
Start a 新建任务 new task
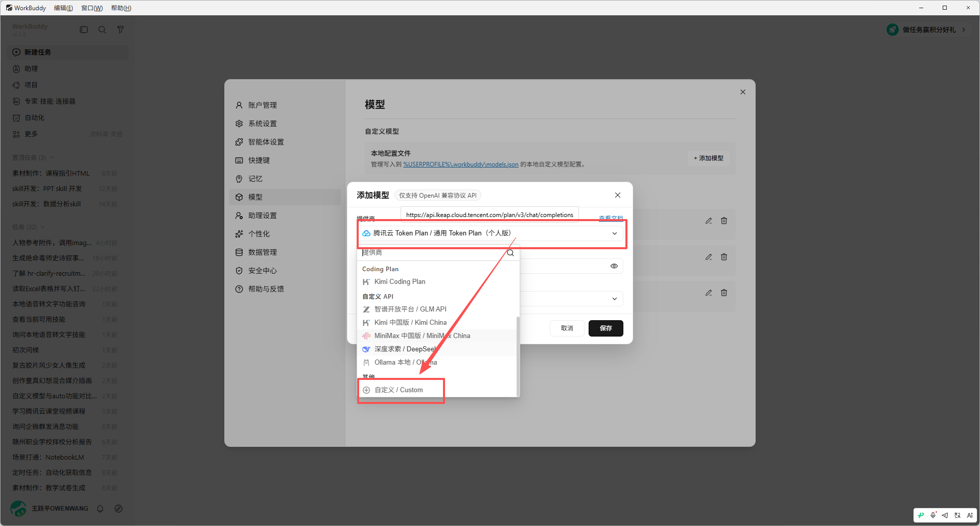[67, 52]
